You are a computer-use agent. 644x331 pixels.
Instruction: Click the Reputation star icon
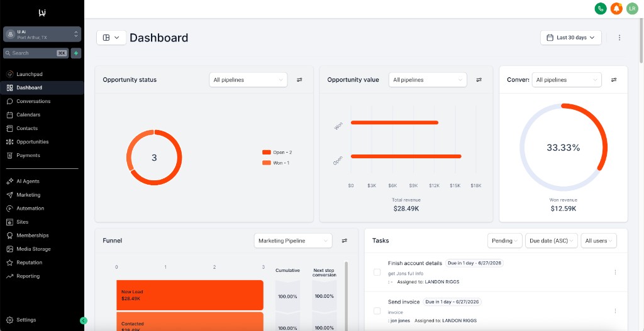[x=10, y=263]
